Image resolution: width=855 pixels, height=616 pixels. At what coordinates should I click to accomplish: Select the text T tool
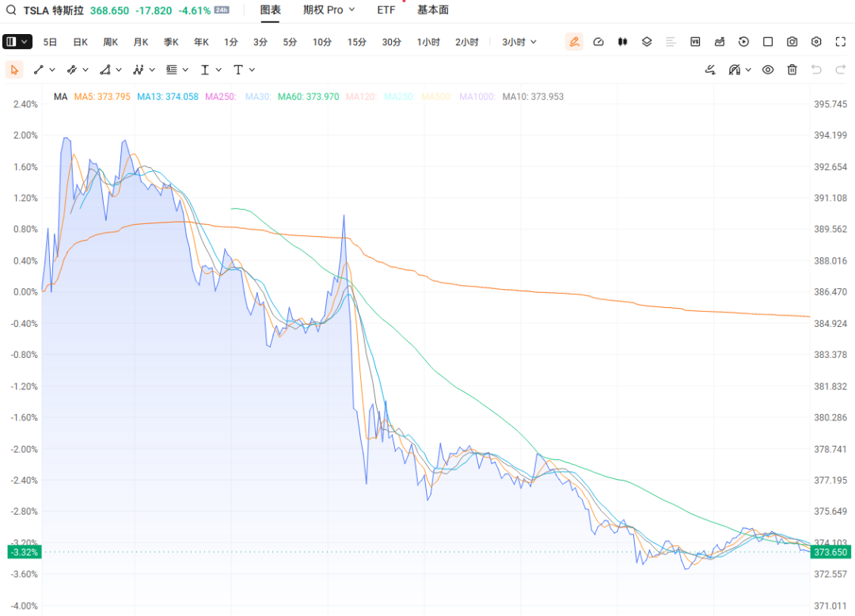237,70
